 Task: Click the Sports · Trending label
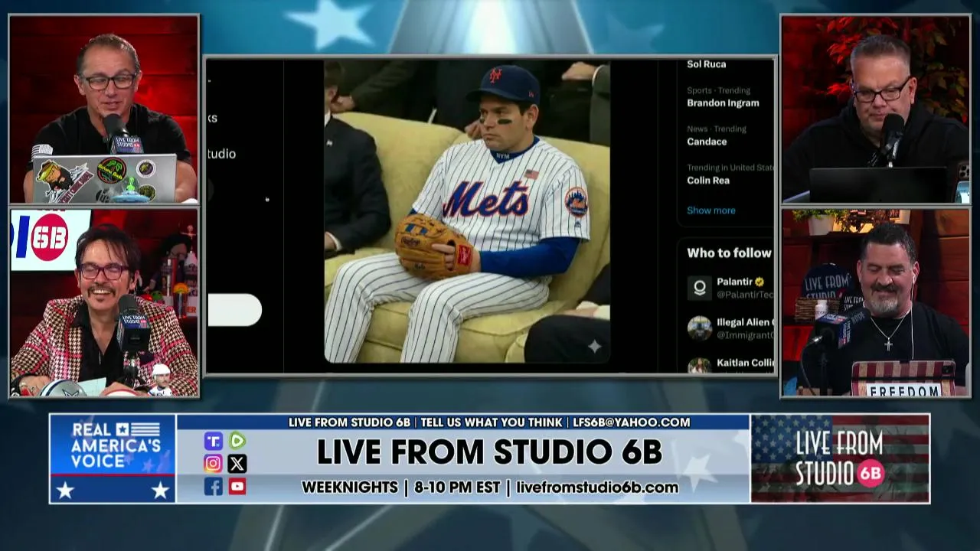pos(718,90)
